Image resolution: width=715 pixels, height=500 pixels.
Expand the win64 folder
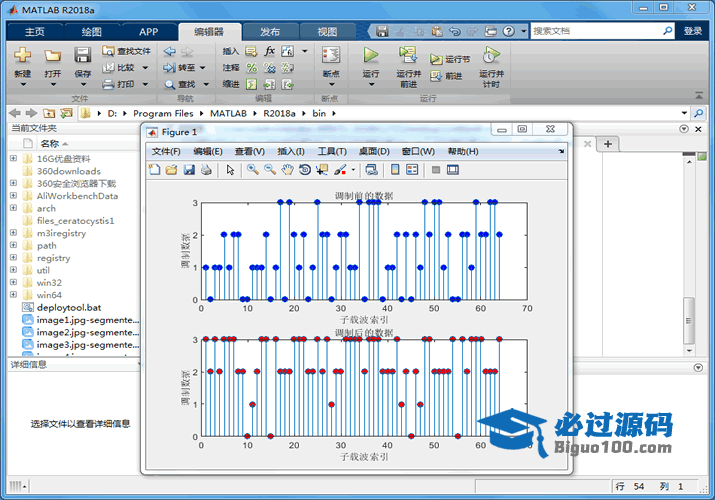click(13, 294)
